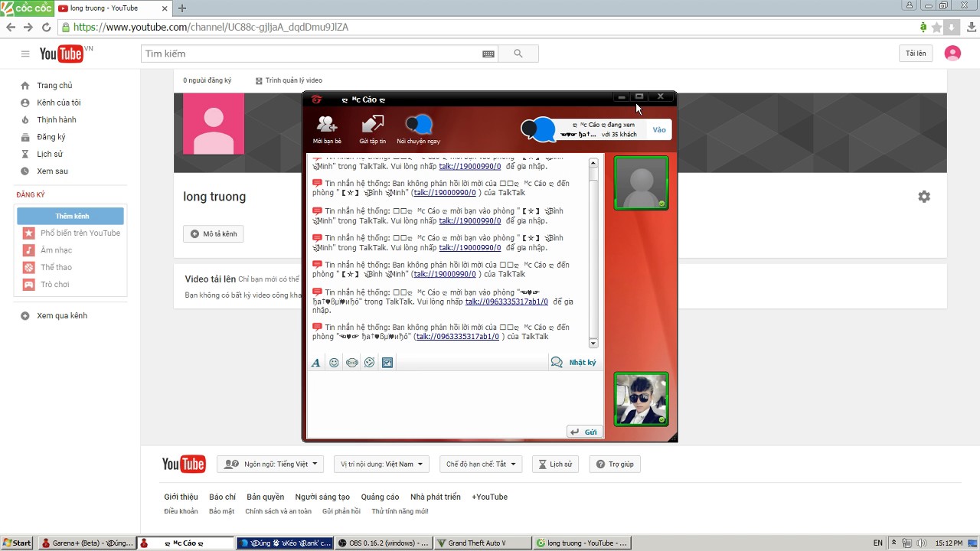This screenshot has height=551, width=980.
Task: Click the screenshot capture icon in chat toolbar
Action: click(x=387, y=363)
